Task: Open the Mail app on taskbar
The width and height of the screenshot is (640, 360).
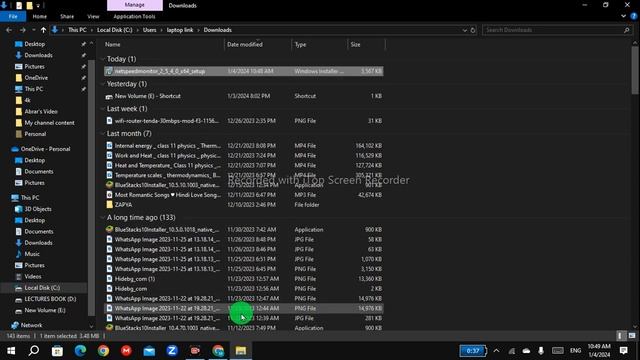Action: tap(149, 351)
